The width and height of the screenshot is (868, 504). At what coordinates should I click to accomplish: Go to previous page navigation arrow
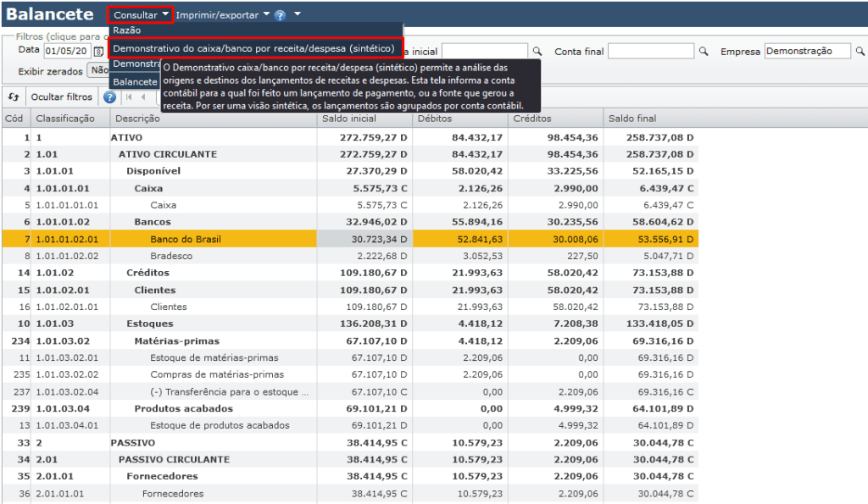(x=143, y=97)
